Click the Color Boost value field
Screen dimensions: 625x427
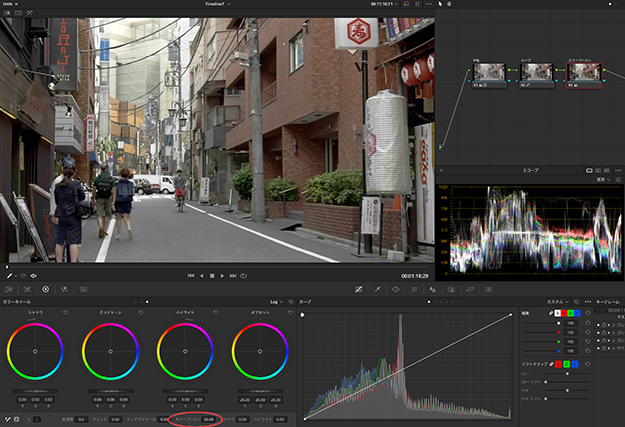208,419
